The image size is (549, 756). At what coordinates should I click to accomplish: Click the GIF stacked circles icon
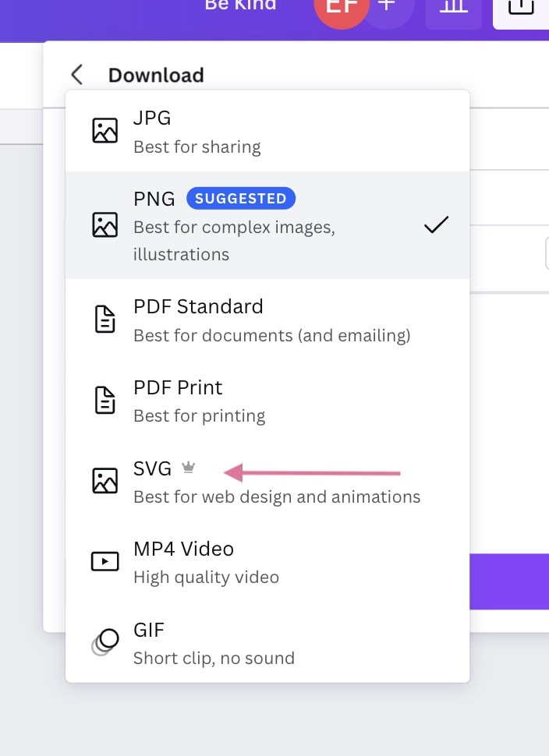(104, 642)
